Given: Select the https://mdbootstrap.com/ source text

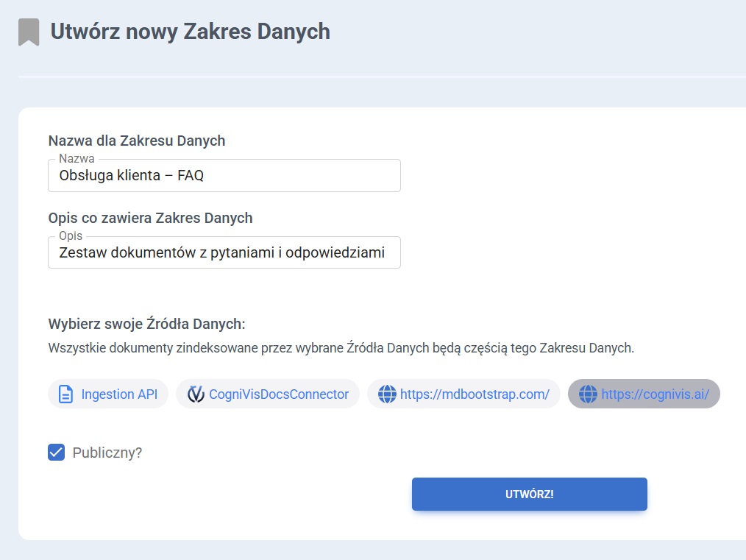Looking at the screenshot, I should (475, 394).
